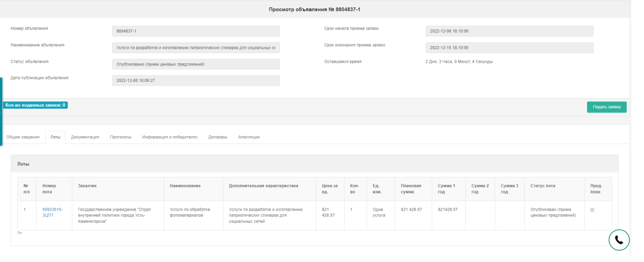The width and height of the screenshot is (644, 262).
Task: Open lot link 55933515-ЗЦП1
Action: click(x=52, y=212)
